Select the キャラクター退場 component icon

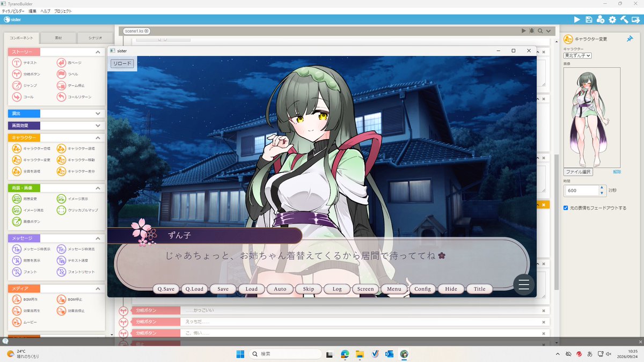click(x=61, y=149)
